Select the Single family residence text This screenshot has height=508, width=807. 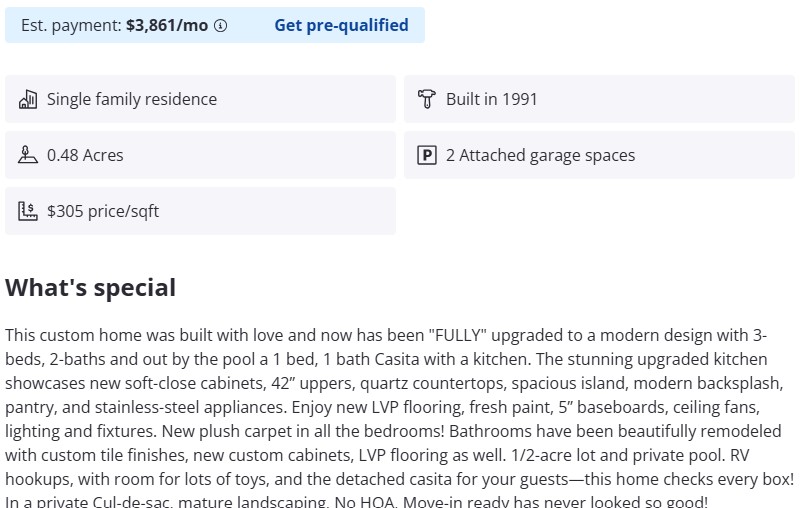(x=131, y=99)
